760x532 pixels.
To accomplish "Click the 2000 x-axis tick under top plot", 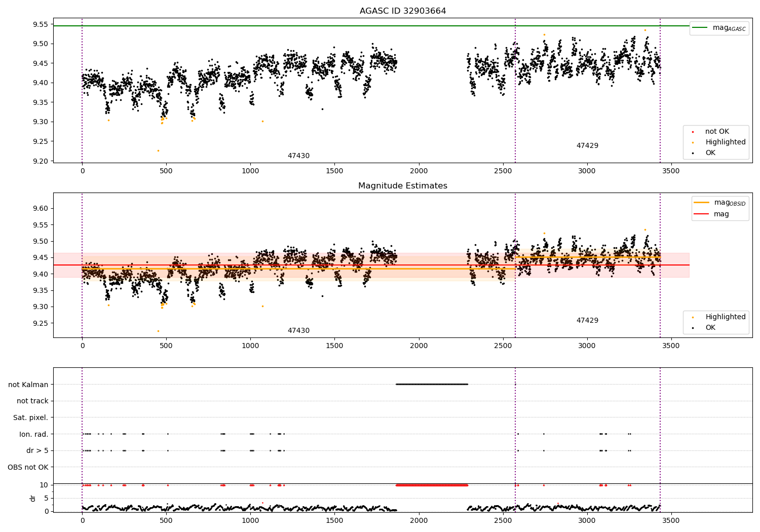I will click(419, 171).
